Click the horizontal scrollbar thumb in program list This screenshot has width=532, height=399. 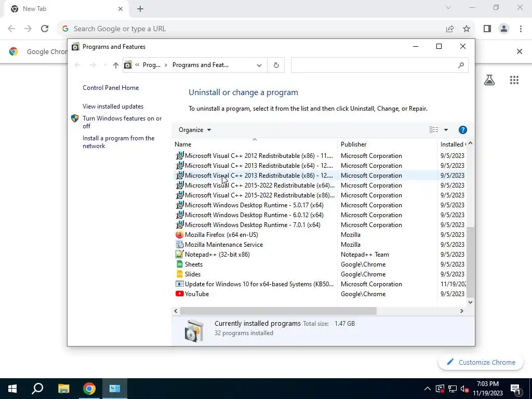[x=278, y=311]
